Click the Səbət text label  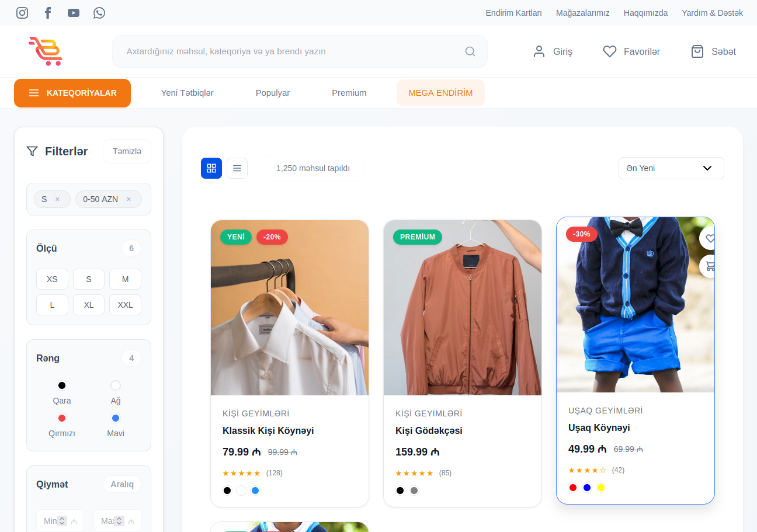click(724, 51)
